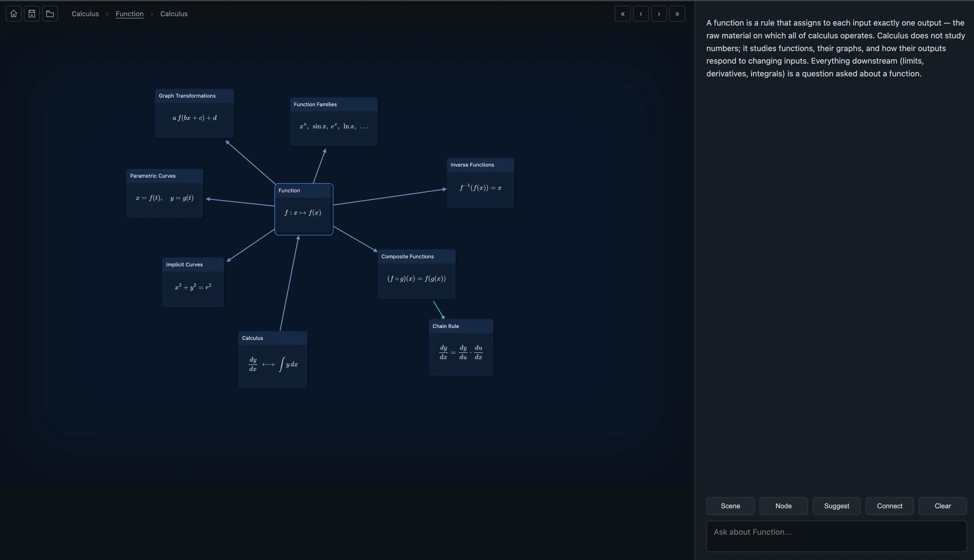Select the Calculus node with the integral formula

pos(273,360)
